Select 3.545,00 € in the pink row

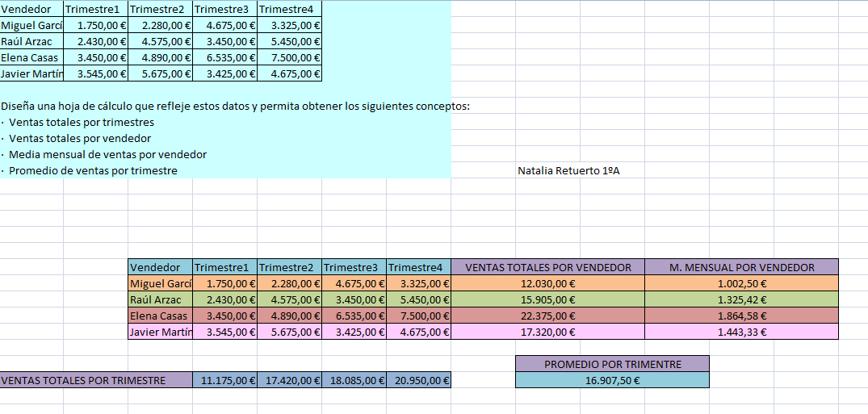pyautogui.click(x=224, y=332)
